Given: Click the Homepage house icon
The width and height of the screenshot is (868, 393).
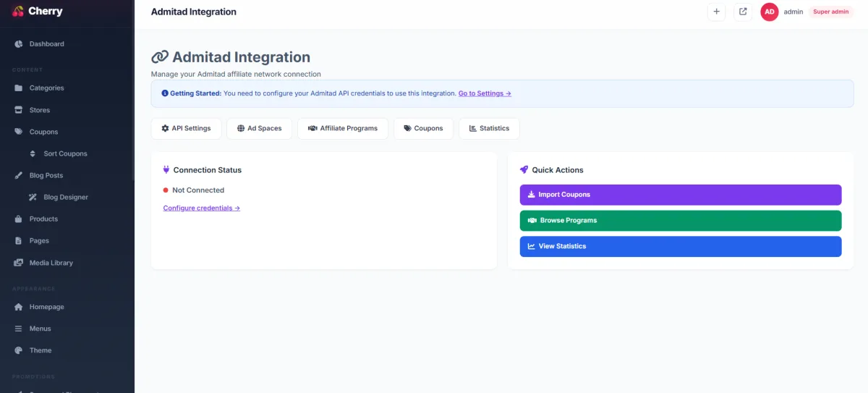Looking at the screenshot, I should pyautogui.click(x=19, y=307).
